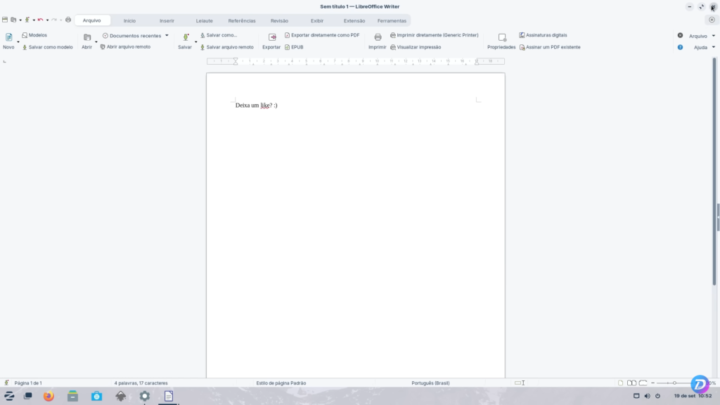Toggle insert mode indicator in status bar
The image size is (720, 405).
[x=519, y=383]
